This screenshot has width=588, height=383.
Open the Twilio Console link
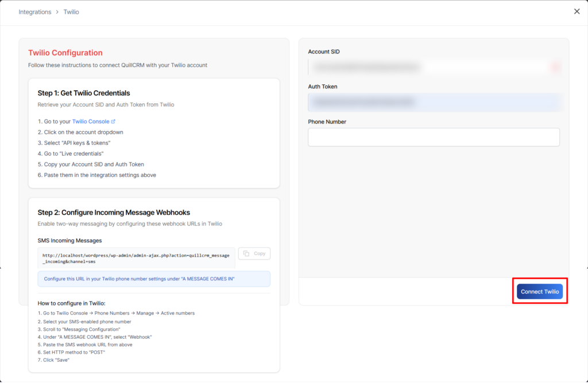pyautogui.click(x=91, y=122)
